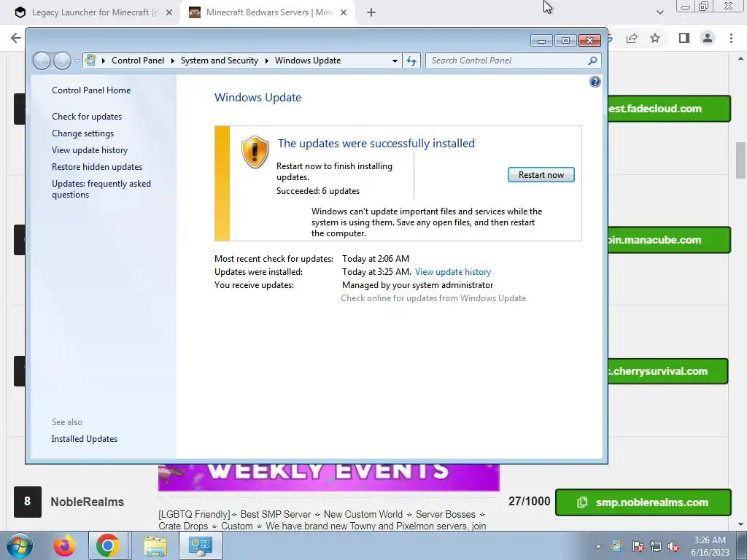
Task: Click Windows Update breadcrumb
Action: (308, 61)
